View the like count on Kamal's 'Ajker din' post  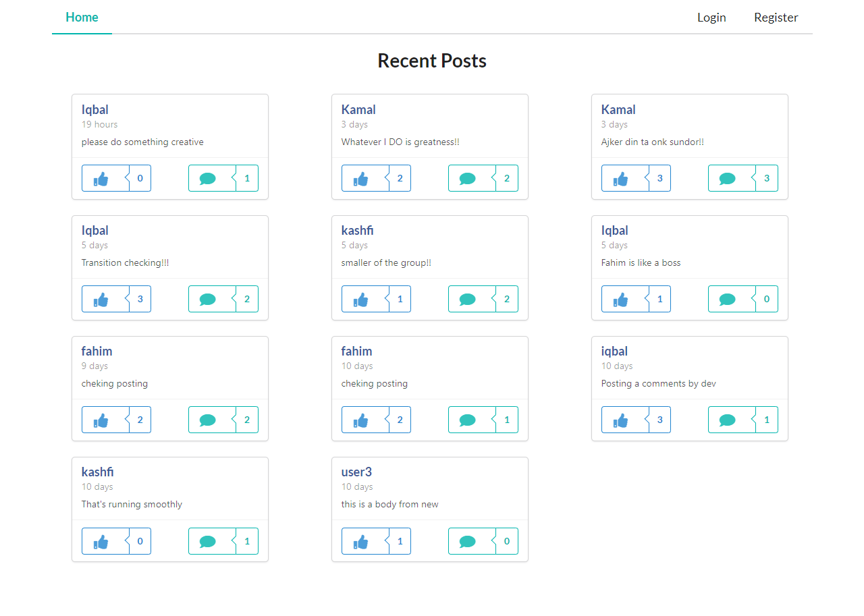pos(660,177)
